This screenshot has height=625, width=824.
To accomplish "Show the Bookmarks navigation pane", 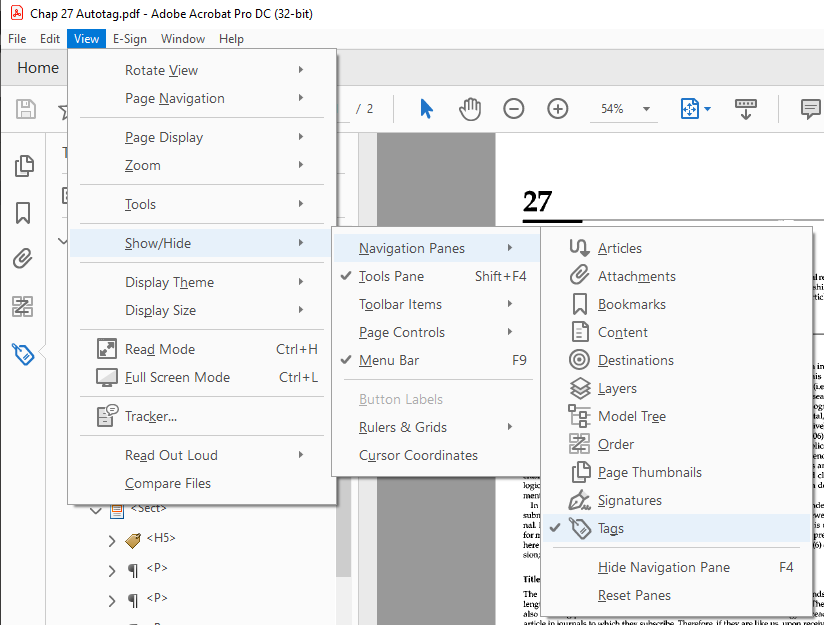I will coord(676,304).
